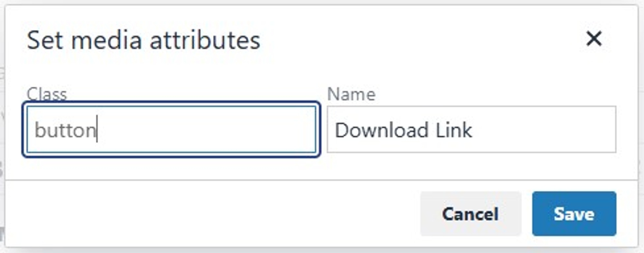Screen dimensions: 644x253
Task: Place cursor after the word button
Action: tap(97, 131)
